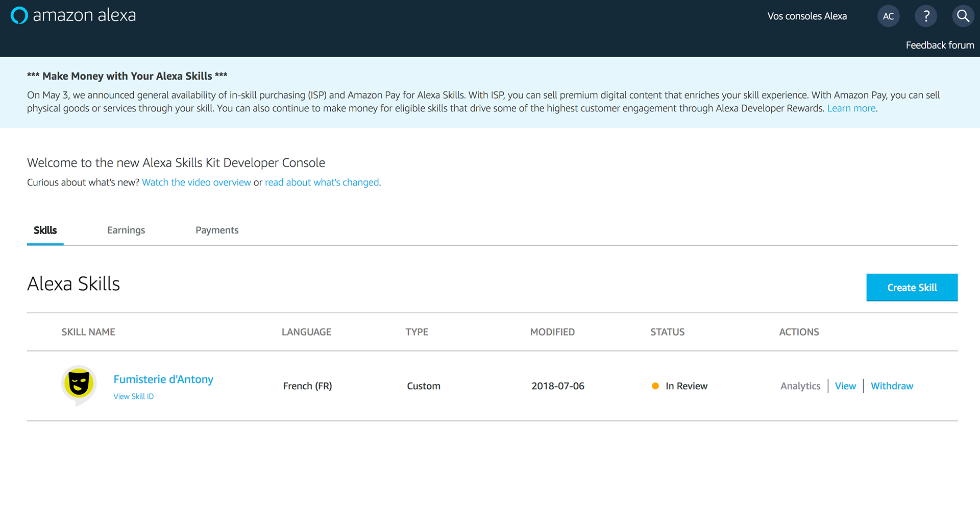Click the Custom type cell
The height and width of the screenshot is (521, 980).
(424, 386)
